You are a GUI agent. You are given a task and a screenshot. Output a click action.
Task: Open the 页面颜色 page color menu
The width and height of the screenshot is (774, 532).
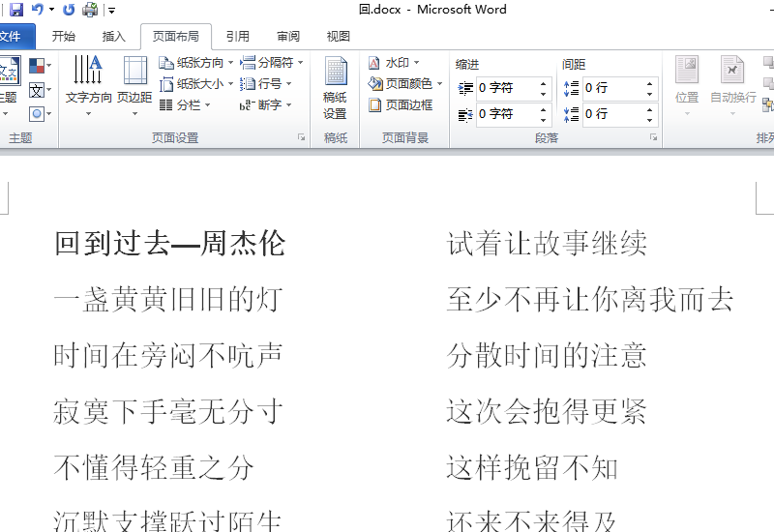click(404, 84)
